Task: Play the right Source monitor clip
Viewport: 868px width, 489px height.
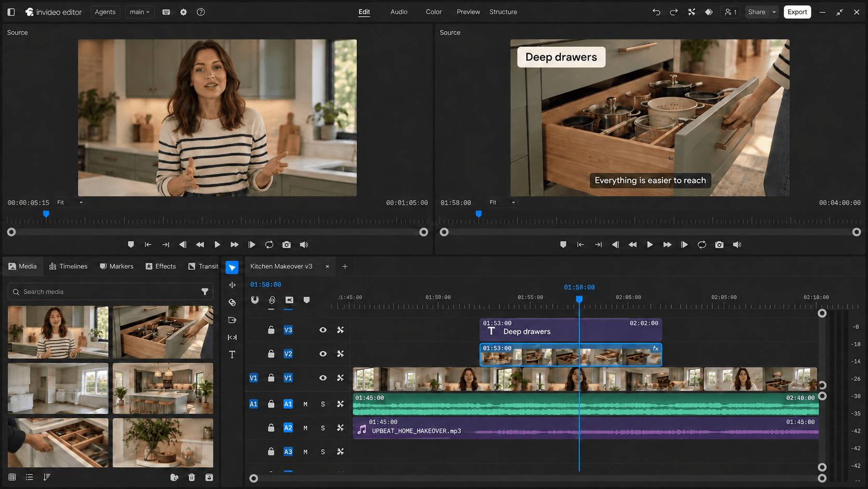Action: pyautogui.click(x=649, y=245)
